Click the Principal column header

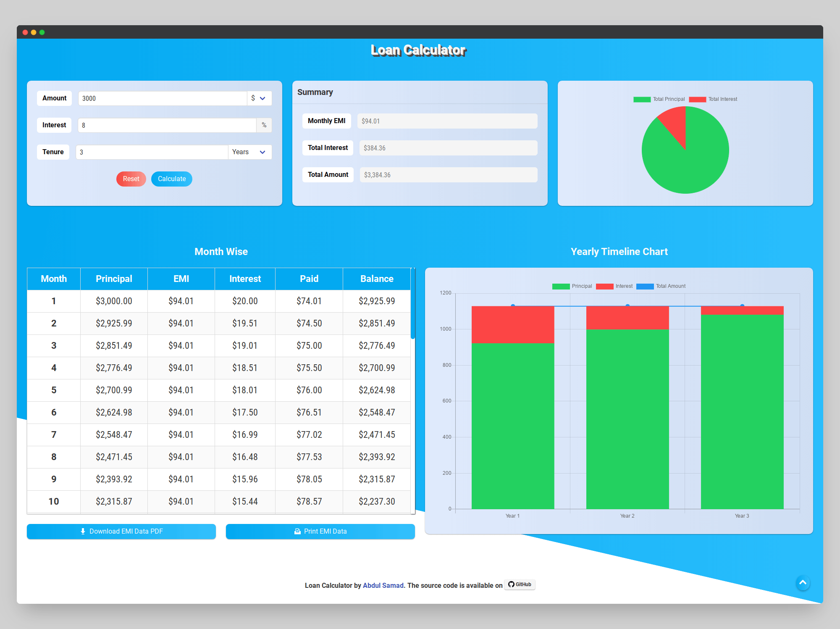coord(114,279)
